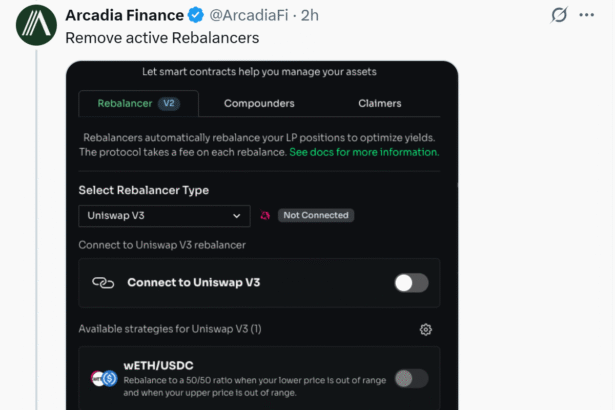Open the Grok actions icon
The image size is (615, 410).
560,16
